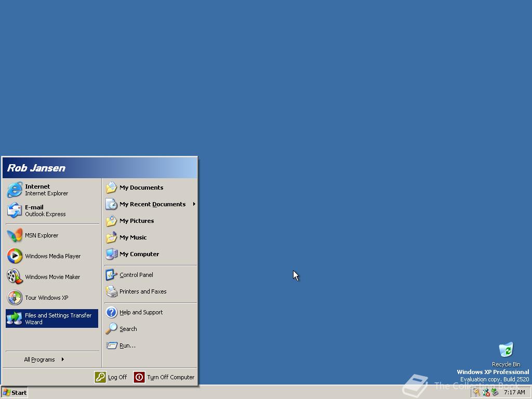The height and width of the screenshot is (399, 532).
Task: Expand My Recent Documents submenu arrow
Action: click(x=194, y=204)
